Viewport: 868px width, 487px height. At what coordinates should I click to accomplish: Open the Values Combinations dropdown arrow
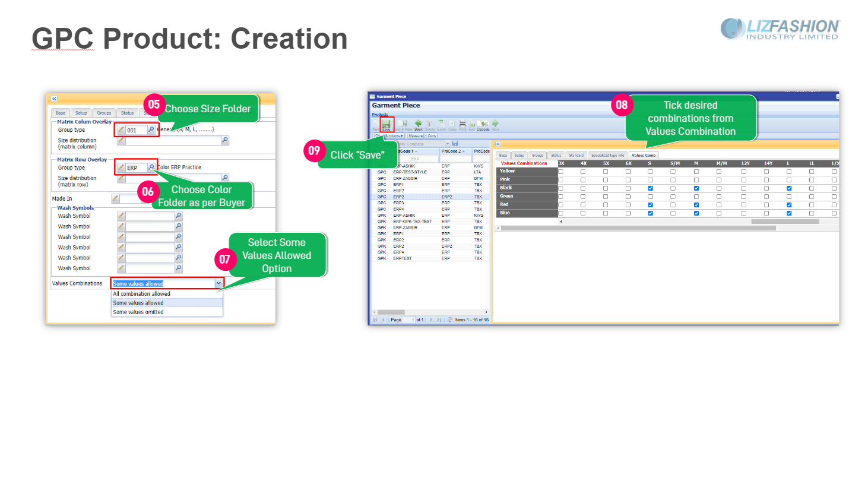[218, 283]
